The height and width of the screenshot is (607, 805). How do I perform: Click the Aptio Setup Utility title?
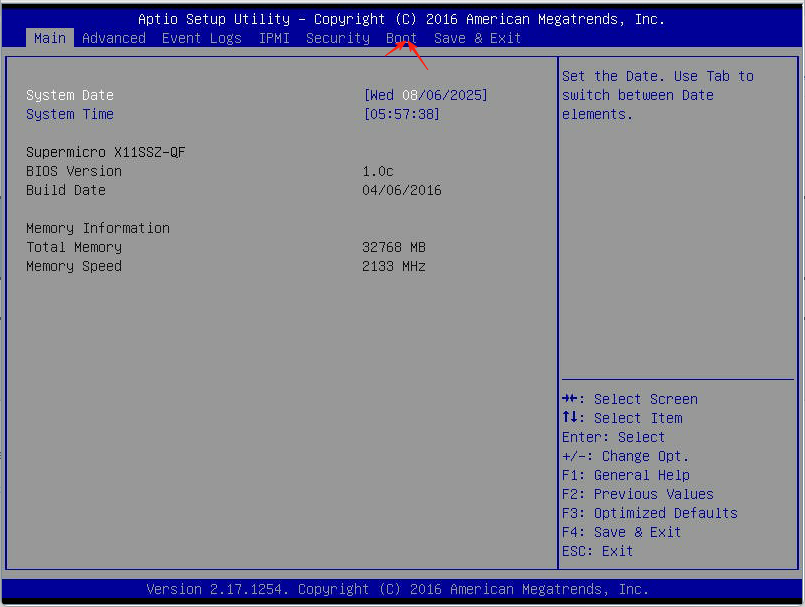(401, 19)
